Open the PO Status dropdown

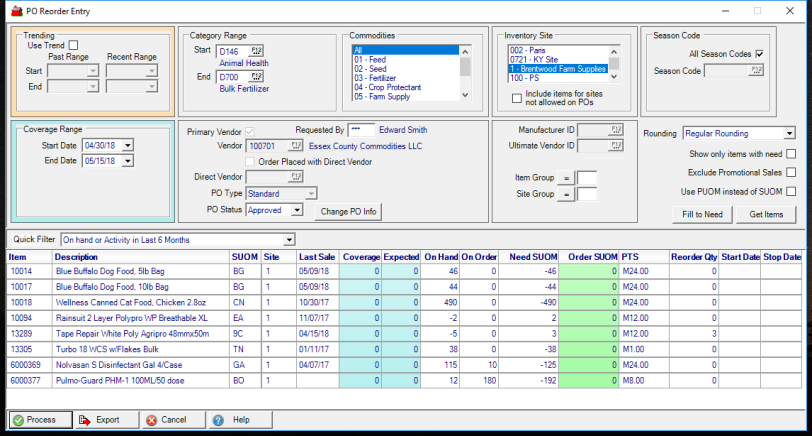(297, 210)
